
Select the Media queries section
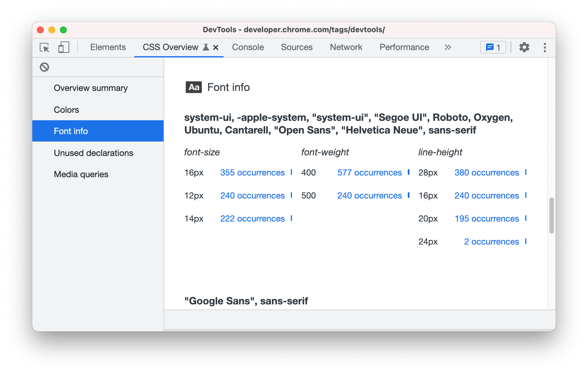(x=81, y=174)
